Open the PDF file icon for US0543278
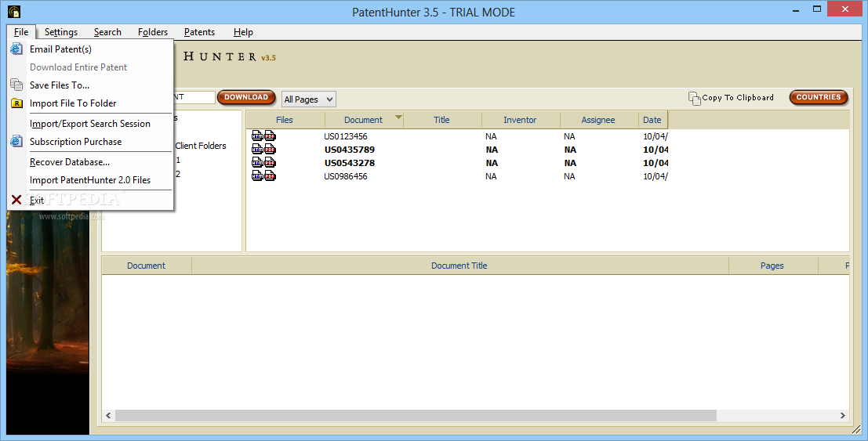The width and height of the screenshot is (868, 441). pos(271,163)
